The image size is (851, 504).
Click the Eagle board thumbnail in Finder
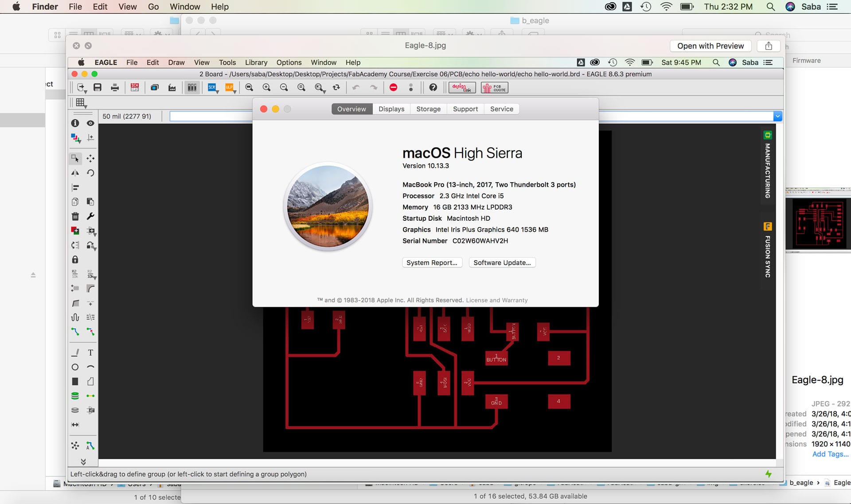[818, 220]
